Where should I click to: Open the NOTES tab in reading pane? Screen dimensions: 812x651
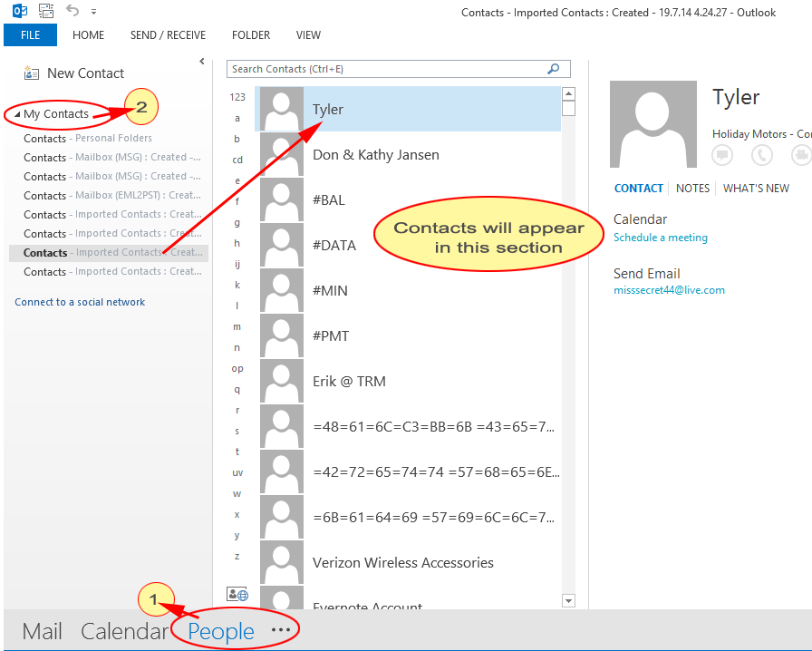(693, 189)
